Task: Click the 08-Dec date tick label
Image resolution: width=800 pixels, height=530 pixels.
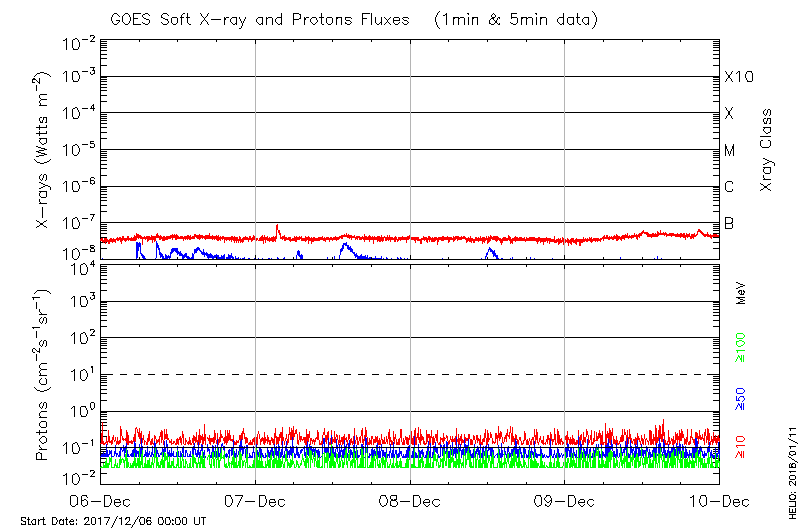Action: point(410,499)
